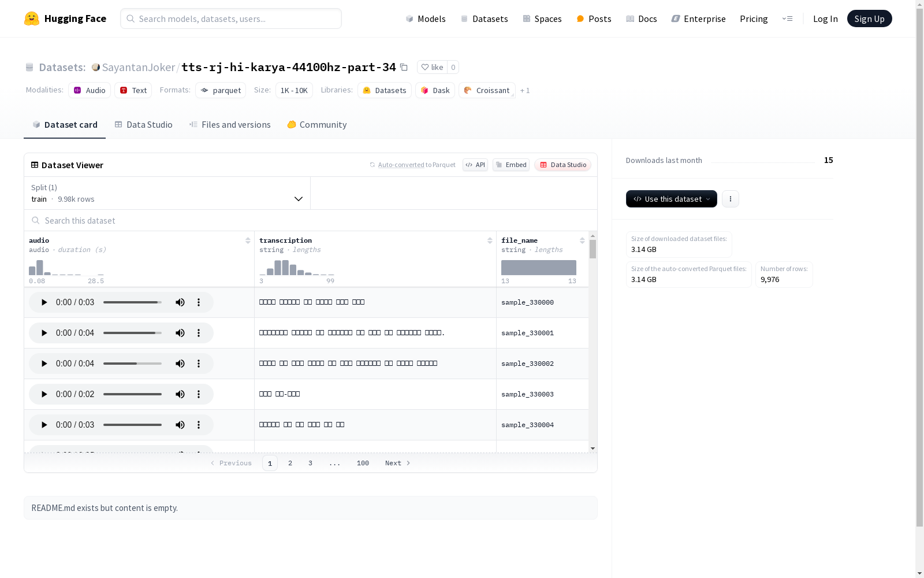Switch to the Data Studio tab
The height and width of the screenshot is (578, 924).
144,125
